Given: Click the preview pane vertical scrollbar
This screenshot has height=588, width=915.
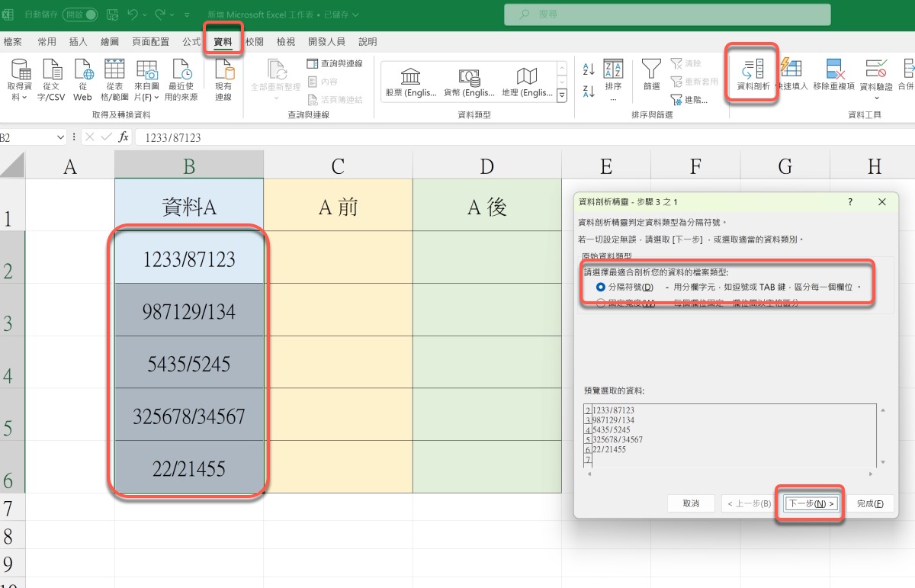Looking at the screenshot, I should [883, 436].
